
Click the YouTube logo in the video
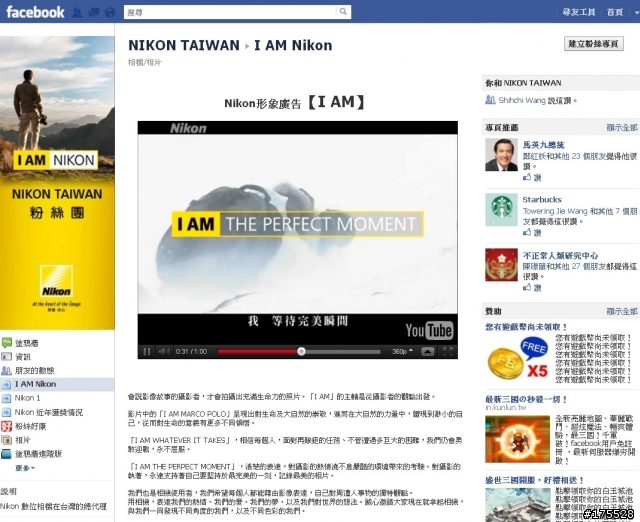point(429,330)
